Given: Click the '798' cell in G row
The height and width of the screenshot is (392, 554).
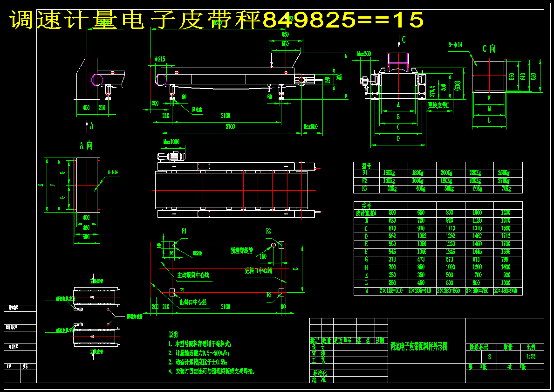Looking at the screenshot, I should coord(506,260).
